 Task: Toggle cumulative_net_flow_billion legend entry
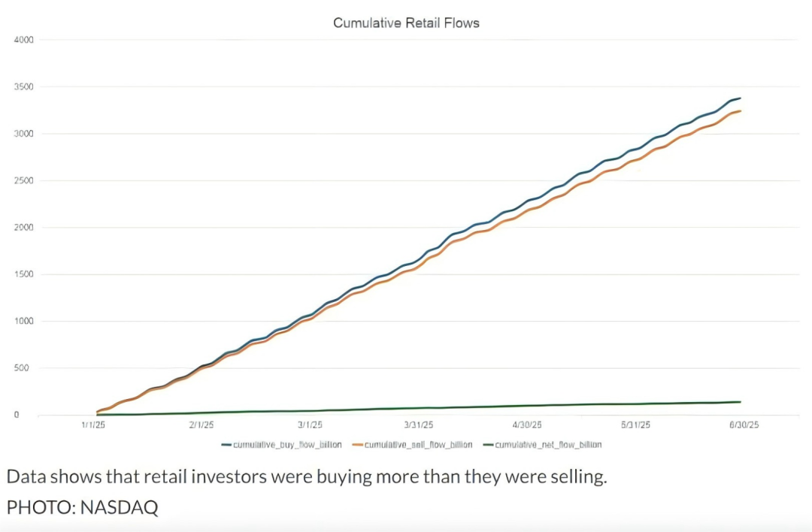pyautogui.click(x=543, y=445)
